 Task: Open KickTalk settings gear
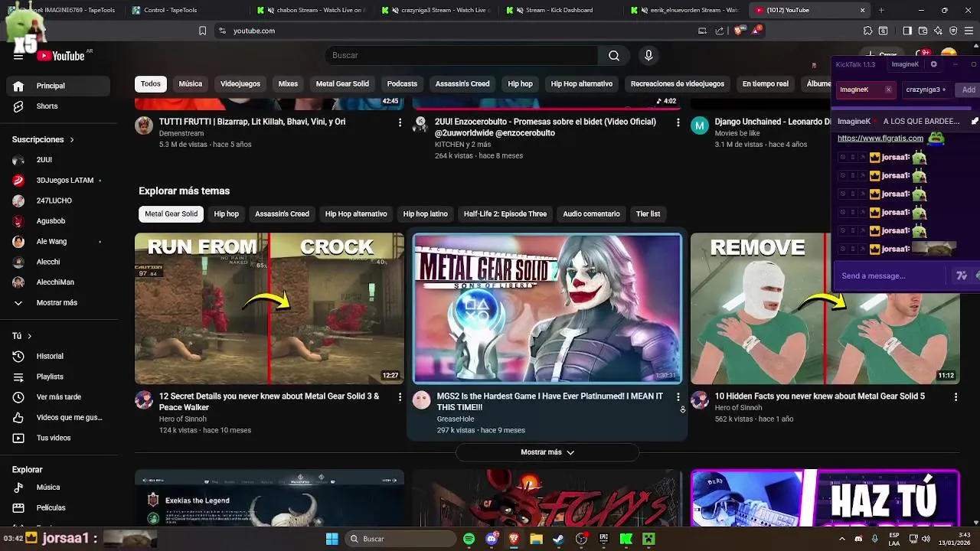[933, 64]
